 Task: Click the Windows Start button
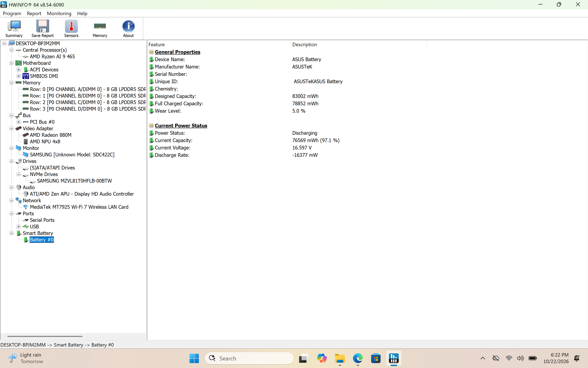194,358
